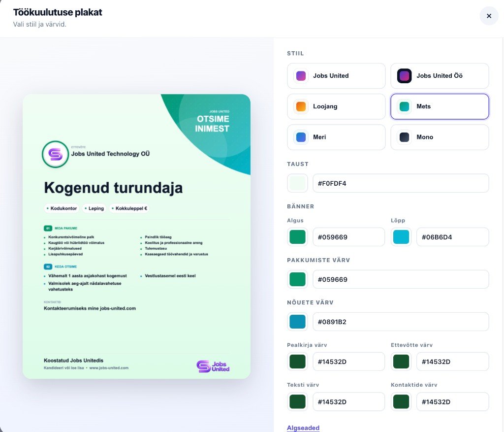
Task: Edit the Lõpp hex field #06B6D4
Action: tap(453, 237)
